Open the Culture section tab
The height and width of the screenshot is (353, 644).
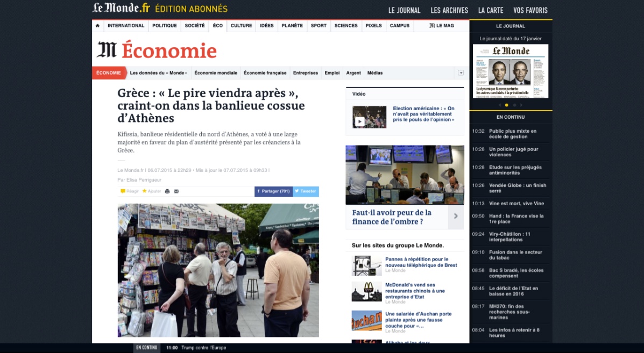pyautogui.click(x=241, y=25)
